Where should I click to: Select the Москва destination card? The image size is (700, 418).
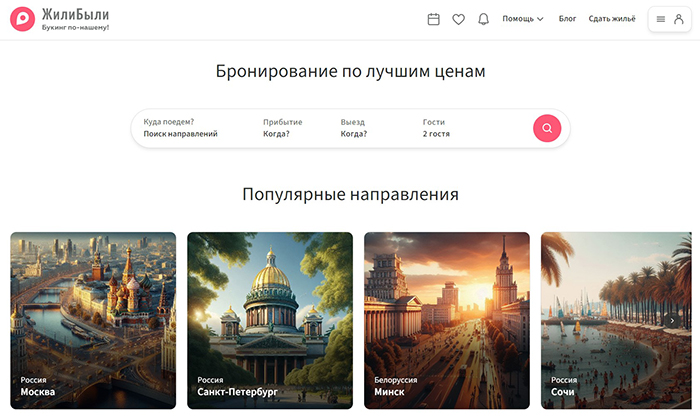[93, 320]
